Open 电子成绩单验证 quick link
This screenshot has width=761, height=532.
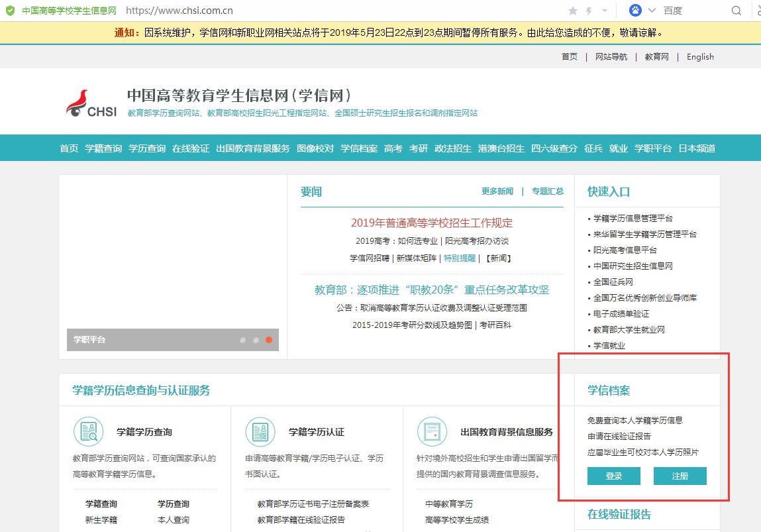tap(621, 314)
